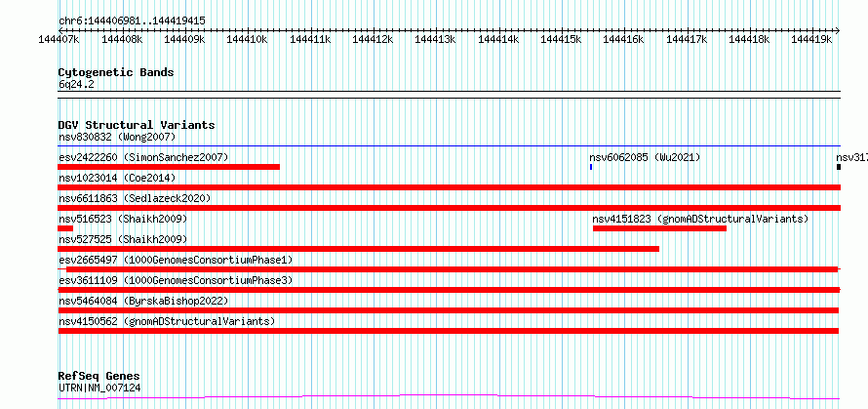Click the red nsv4150562 variant bar
868x409 pixels.
tap(449, 331)
